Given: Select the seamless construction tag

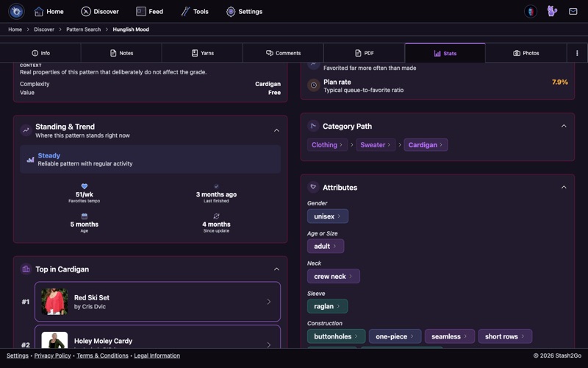Looking at the screenshot, I should (450, 336).
